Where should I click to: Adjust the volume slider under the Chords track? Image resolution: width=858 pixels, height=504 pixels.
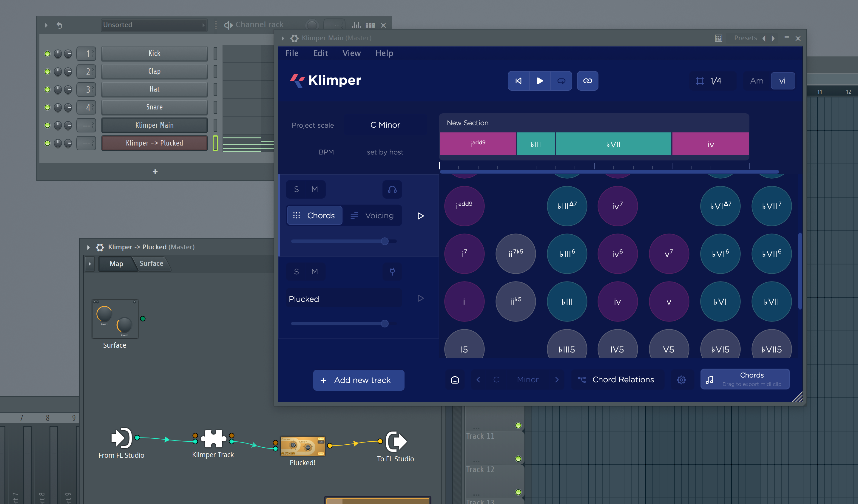pyautogui.click(x=385, y=241)
